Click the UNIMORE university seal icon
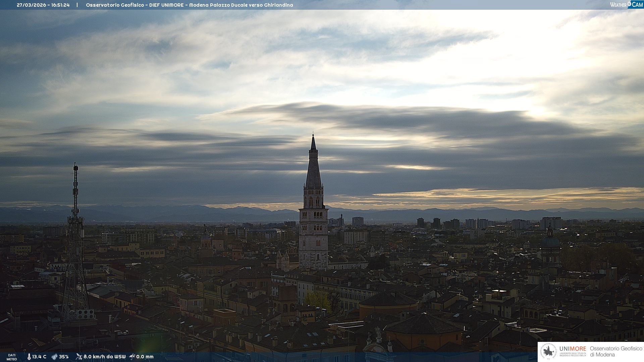 point(548,352)
